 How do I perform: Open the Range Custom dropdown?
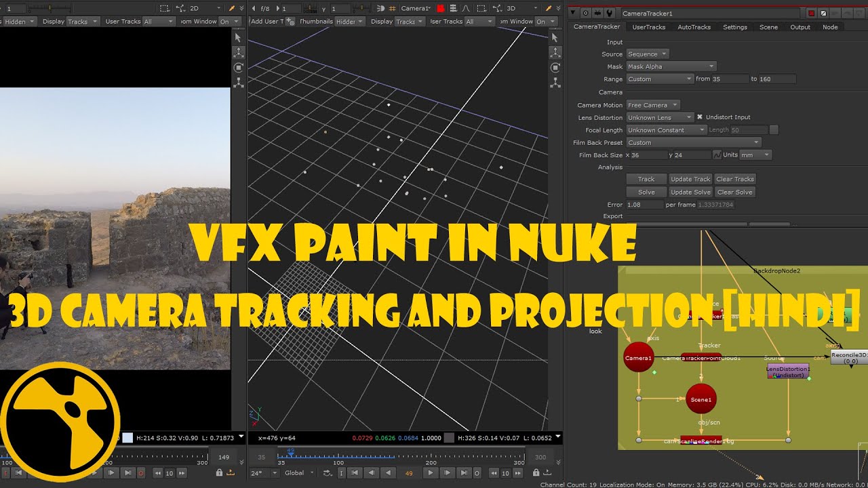659,79
